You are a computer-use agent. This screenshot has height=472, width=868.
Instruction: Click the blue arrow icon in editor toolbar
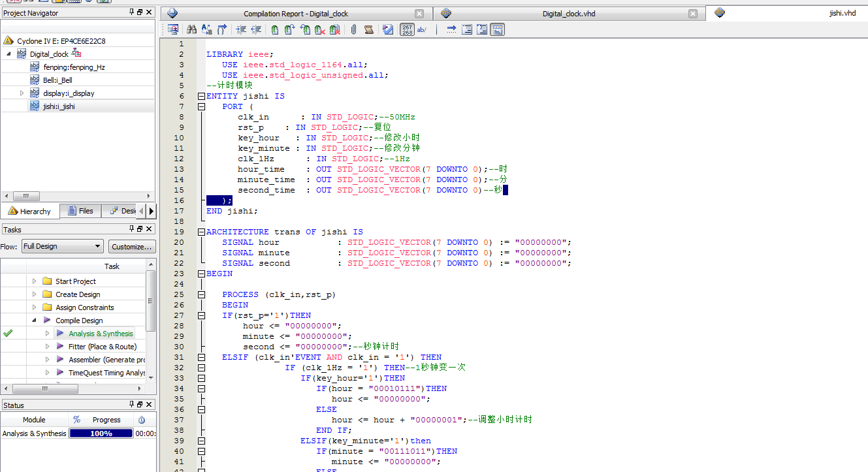(451, 29)
